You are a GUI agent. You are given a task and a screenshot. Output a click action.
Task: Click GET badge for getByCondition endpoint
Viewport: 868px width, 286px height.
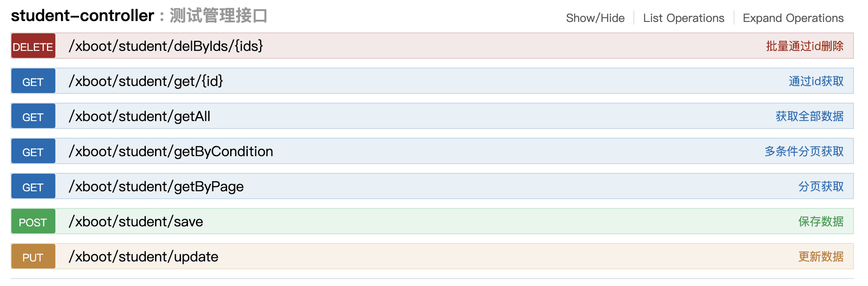(x=33, y=151)
